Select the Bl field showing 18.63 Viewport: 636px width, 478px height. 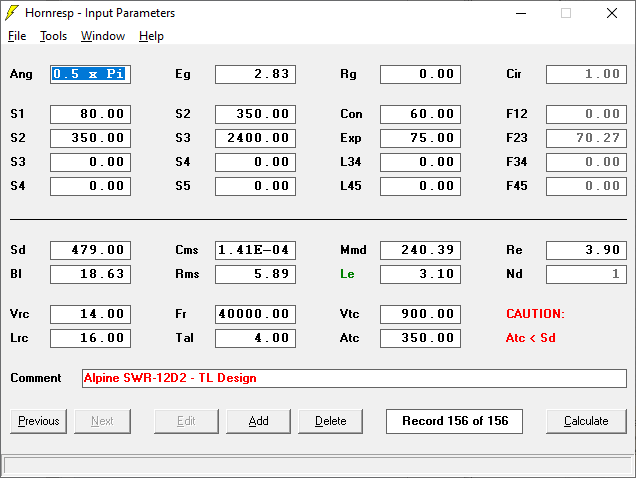[x=90, y=274]
